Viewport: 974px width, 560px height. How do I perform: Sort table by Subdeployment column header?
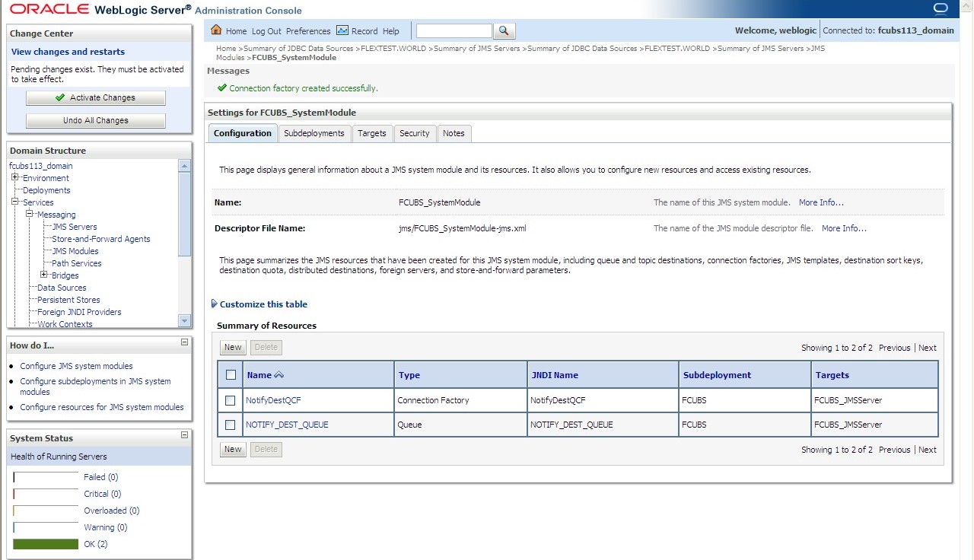coord(717,375)
